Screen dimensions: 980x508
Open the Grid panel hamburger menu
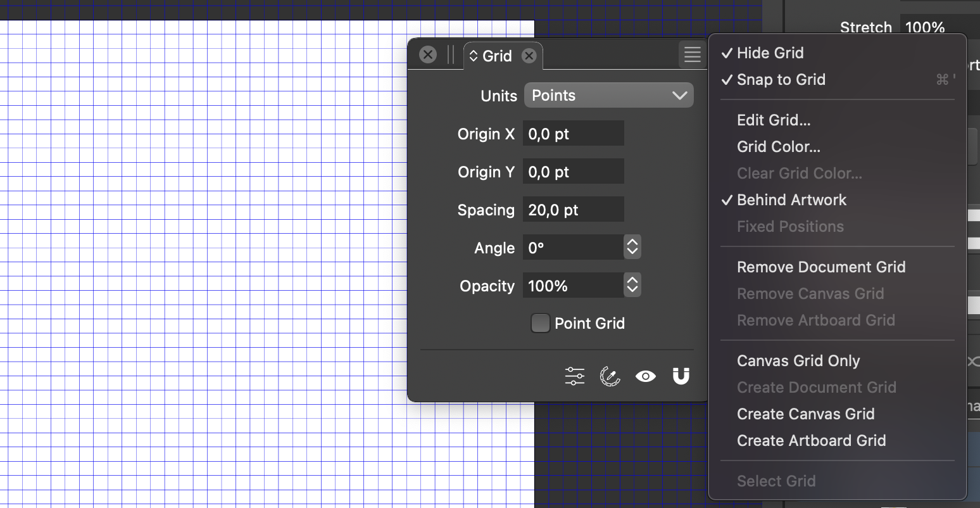tap(692, 55)
